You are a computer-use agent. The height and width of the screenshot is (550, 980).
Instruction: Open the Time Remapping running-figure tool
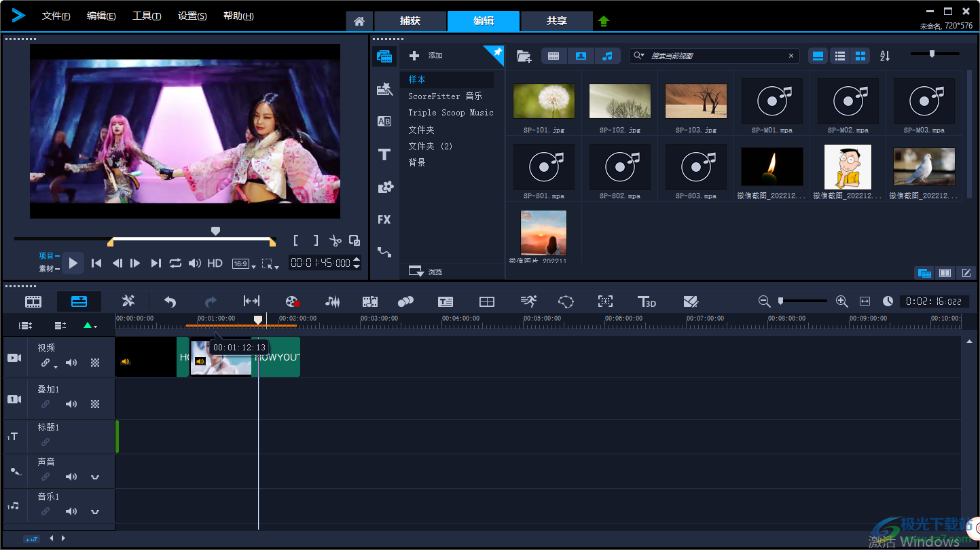(x=528, y=301)
